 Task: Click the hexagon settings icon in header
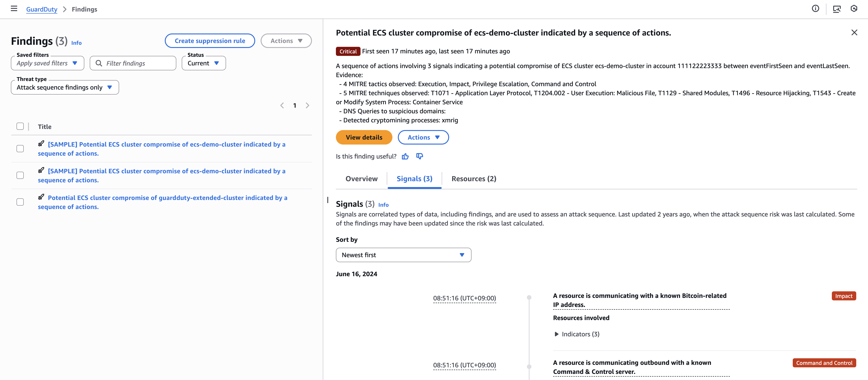[x=854, y=9]
